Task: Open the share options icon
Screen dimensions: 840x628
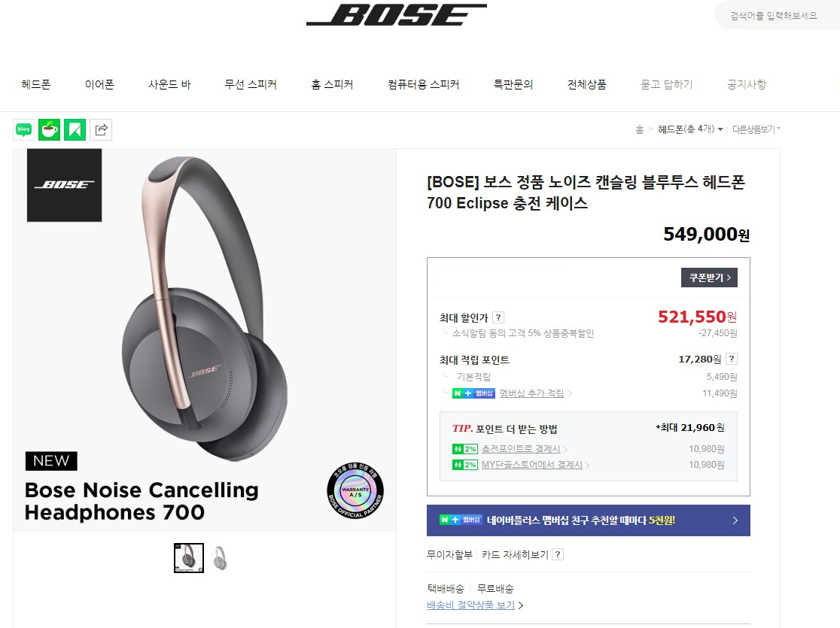Action: 101,130
